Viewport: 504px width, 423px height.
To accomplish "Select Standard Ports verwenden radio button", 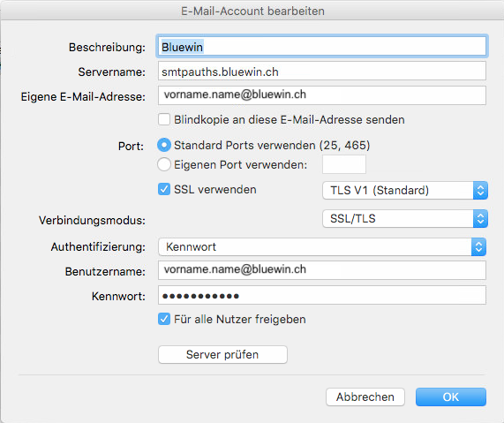I will pos(164,146).
